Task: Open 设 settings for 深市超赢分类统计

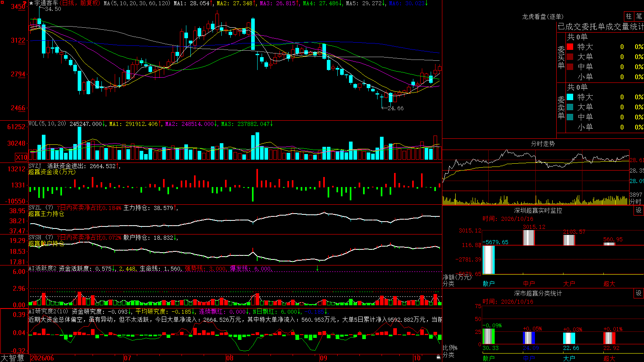Action: [x=639, y=293]
